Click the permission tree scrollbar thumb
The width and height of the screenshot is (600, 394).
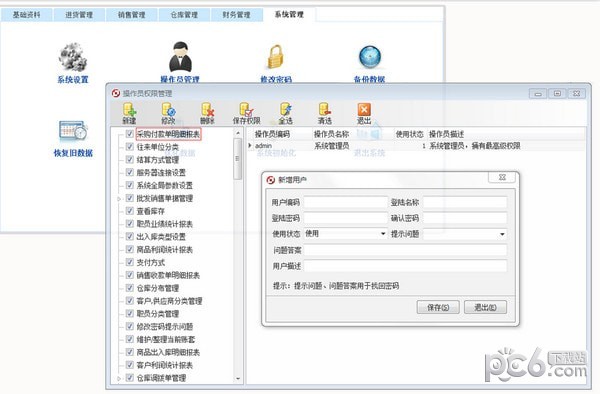click(x=238, y=159)
